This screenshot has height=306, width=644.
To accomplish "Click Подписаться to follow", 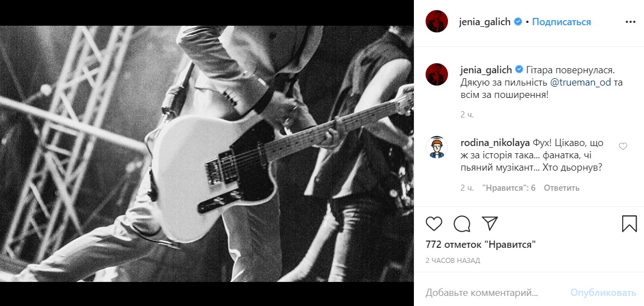I will tap(561, 22).
